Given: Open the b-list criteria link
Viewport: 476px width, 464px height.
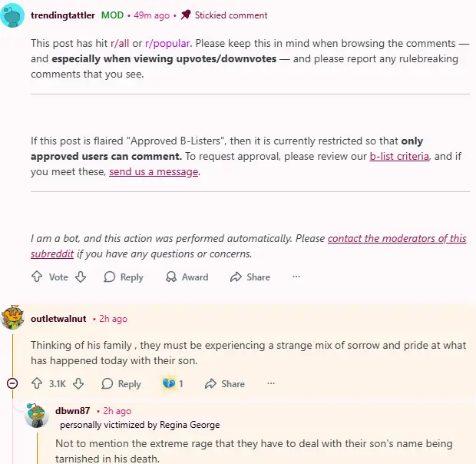Looking at the screenshot, I should tap(398, 156).
